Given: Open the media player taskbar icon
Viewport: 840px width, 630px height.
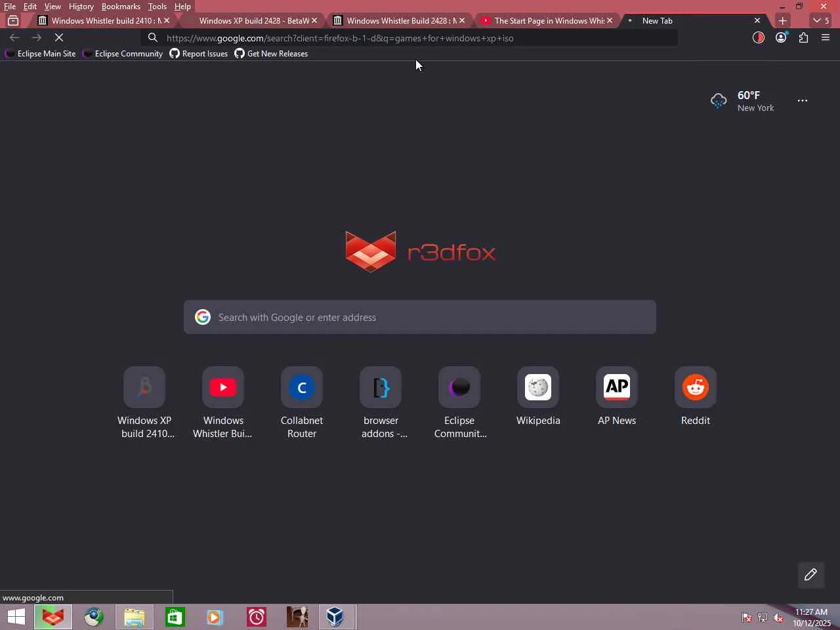Looking at the screenshot, I should (215, 617).
